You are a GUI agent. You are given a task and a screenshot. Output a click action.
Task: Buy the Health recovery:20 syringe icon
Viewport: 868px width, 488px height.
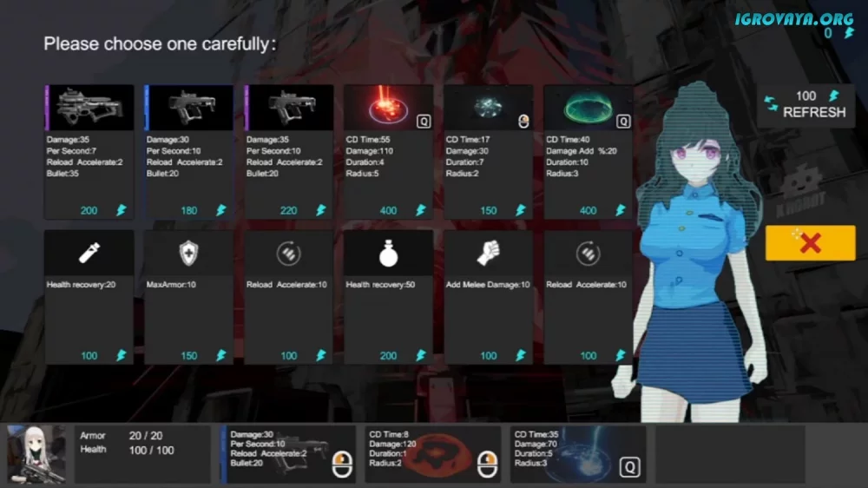click(x=89, y=253)
